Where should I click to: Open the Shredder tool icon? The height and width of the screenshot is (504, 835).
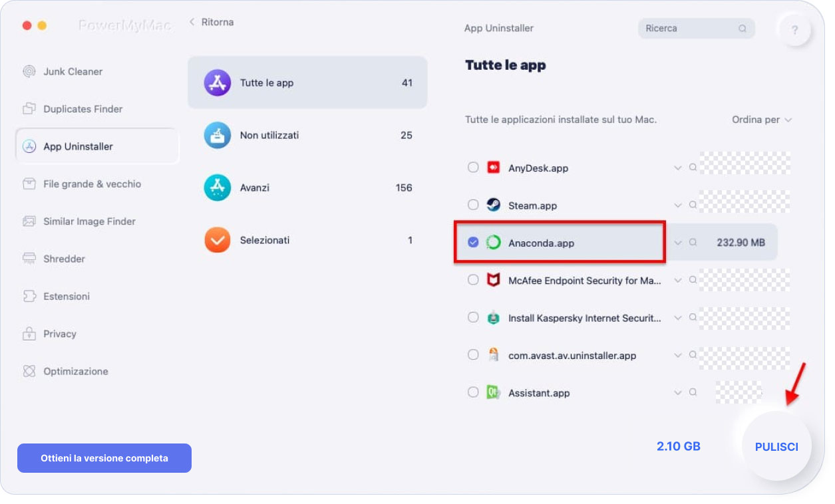(x=29, y=259)
